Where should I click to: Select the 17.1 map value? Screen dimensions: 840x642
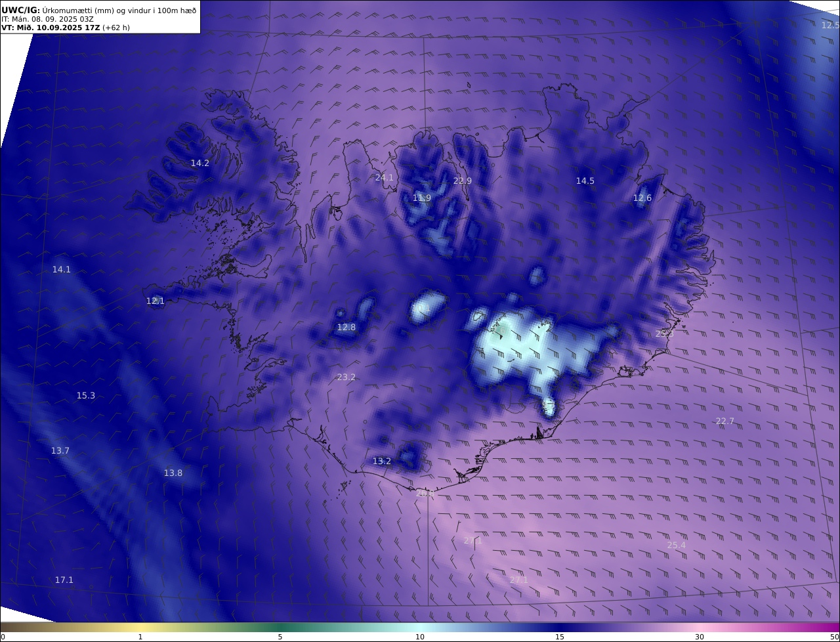(64, 580)
